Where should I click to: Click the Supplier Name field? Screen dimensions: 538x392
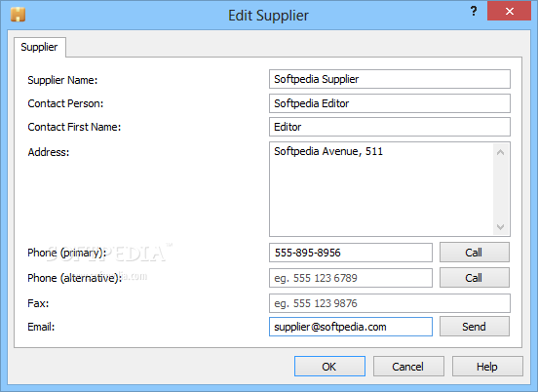click(390, 79)
